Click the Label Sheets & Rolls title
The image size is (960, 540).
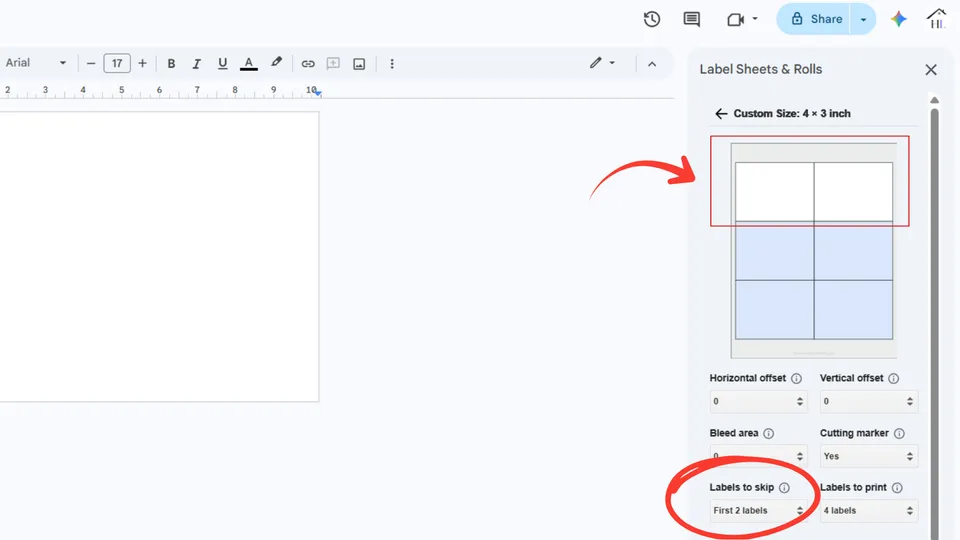pos(760,69)
